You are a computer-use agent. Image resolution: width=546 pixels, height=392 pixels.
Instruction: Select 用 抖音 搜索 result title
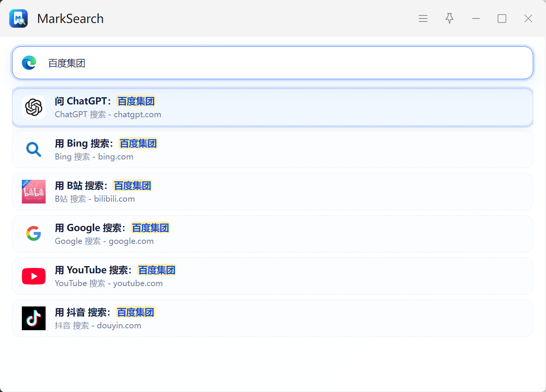[x=105, y=312]
